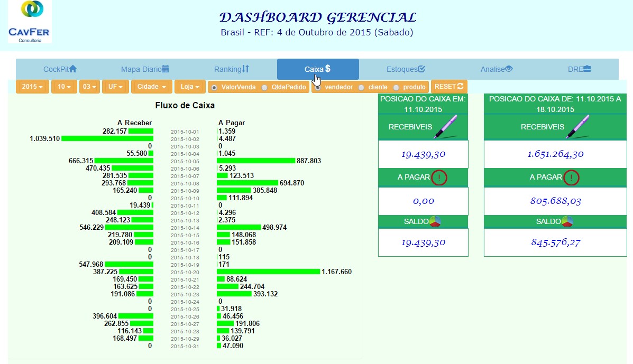Viewport: 633px width, 364px height.
Task: Click the sort arrows icon beside Ranking
Action: click(x=245, y=69)
